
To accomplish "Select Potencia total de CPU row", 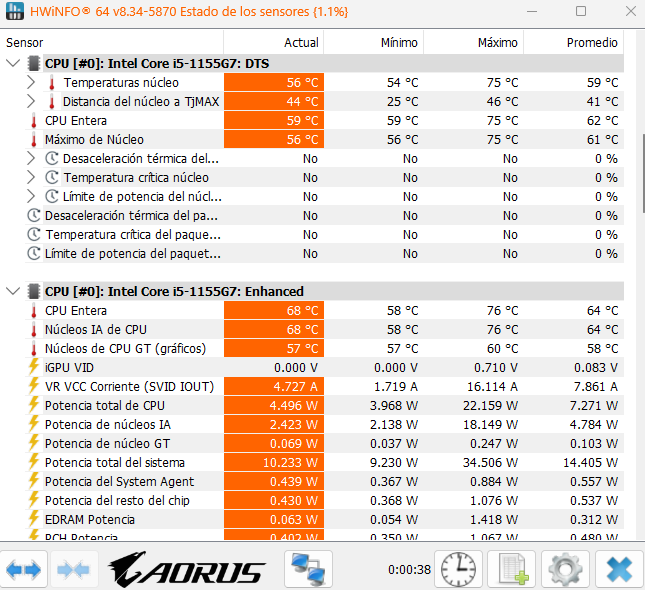I will (x=325, y=405).
